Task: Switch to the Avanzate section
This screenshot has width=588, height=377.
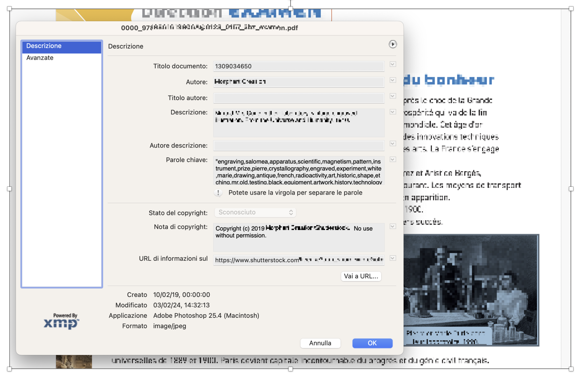Action: [40, 58]
